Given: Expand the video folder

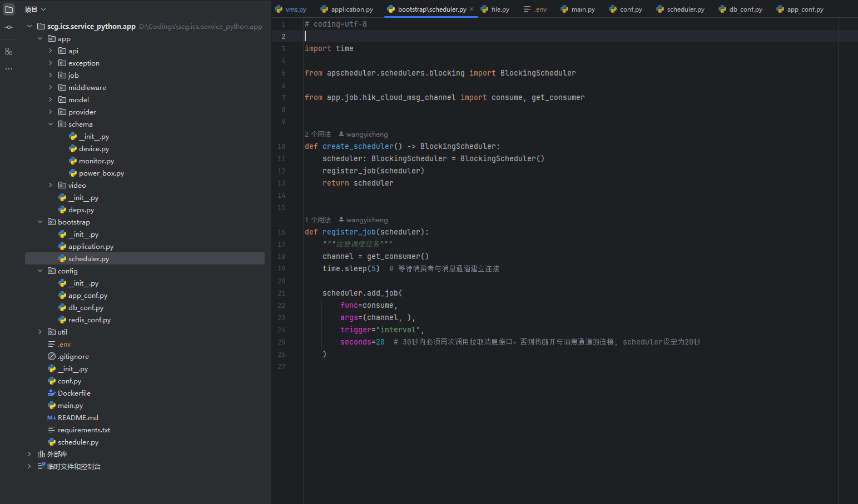Looking at the screenshot, I should (x=51, y=185).
